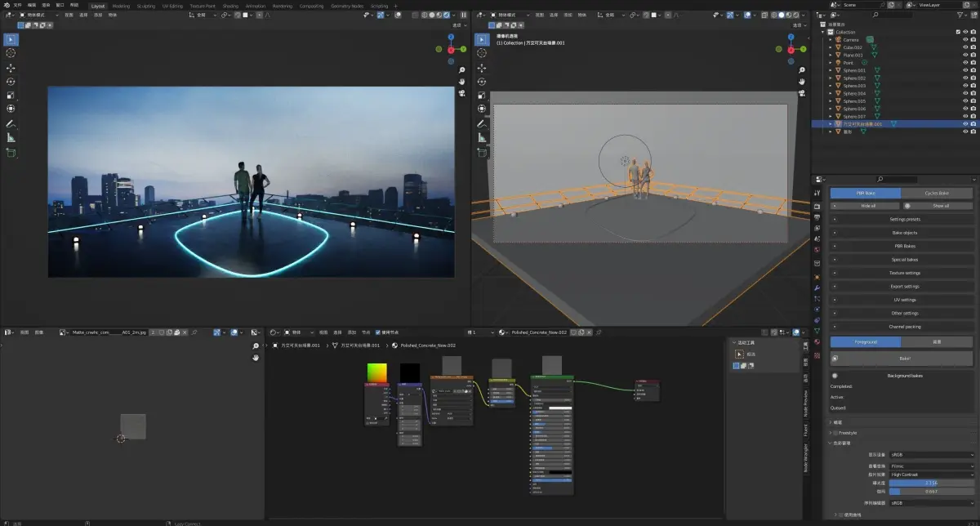The height and width of the screenshot is (526, 980).
Task: Hide Sphere.004 using its eye icon
Action: coord(965,93)
